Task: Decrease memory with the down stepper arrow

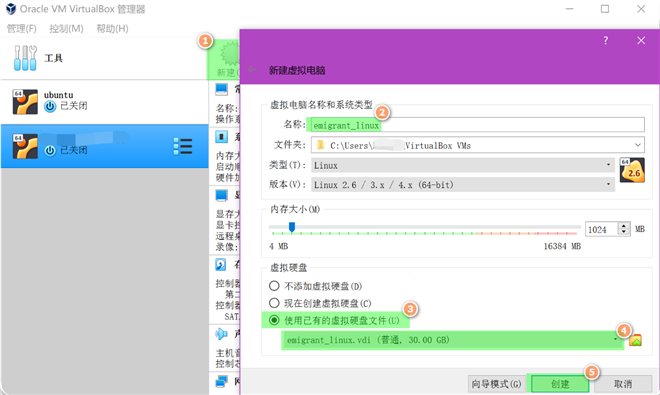Action: 624,232
